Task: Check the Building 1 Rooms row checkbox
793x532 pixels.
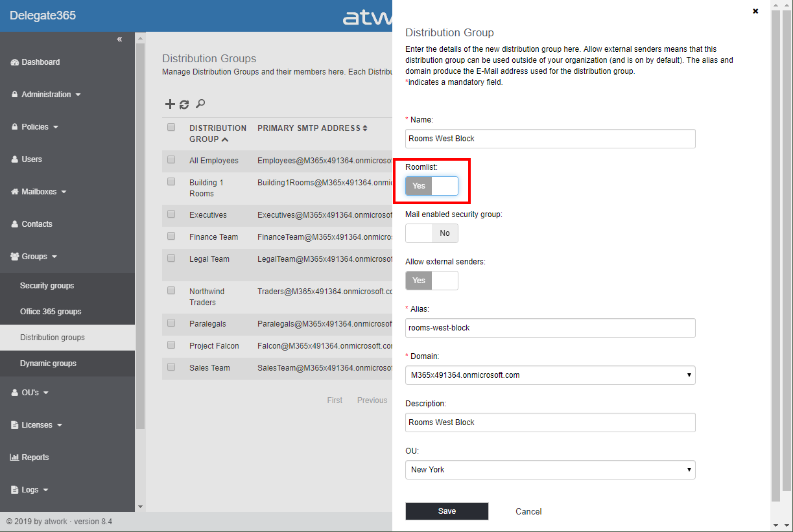Action: 171,181
